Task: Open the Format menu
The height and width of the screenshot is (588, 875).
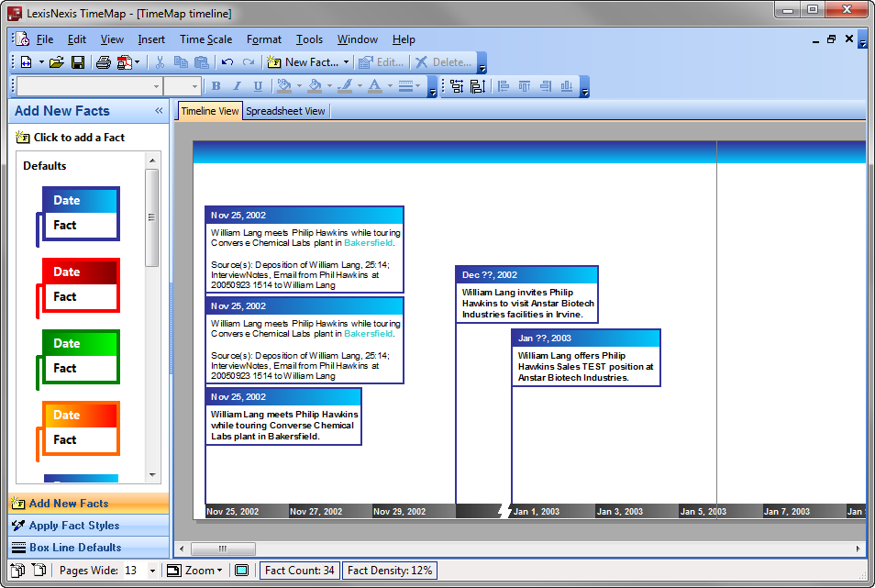Action: coord(264,39)
